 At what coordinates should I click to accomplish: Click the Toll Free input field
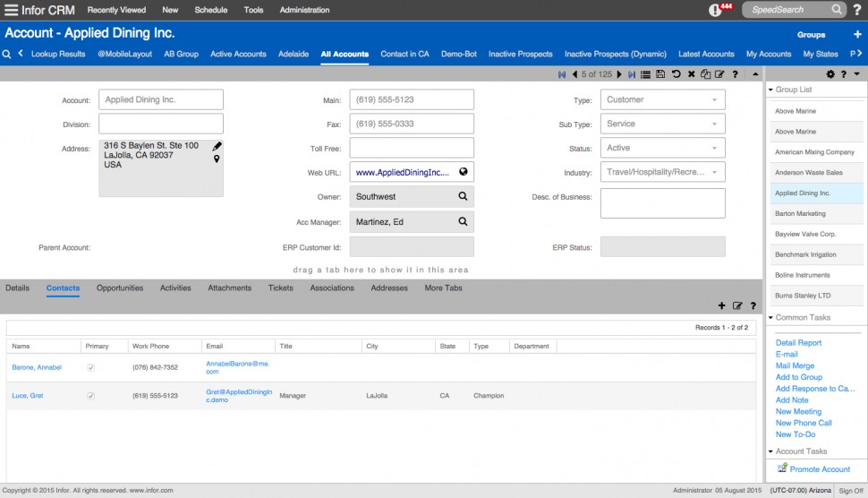(x=412, y=148)
